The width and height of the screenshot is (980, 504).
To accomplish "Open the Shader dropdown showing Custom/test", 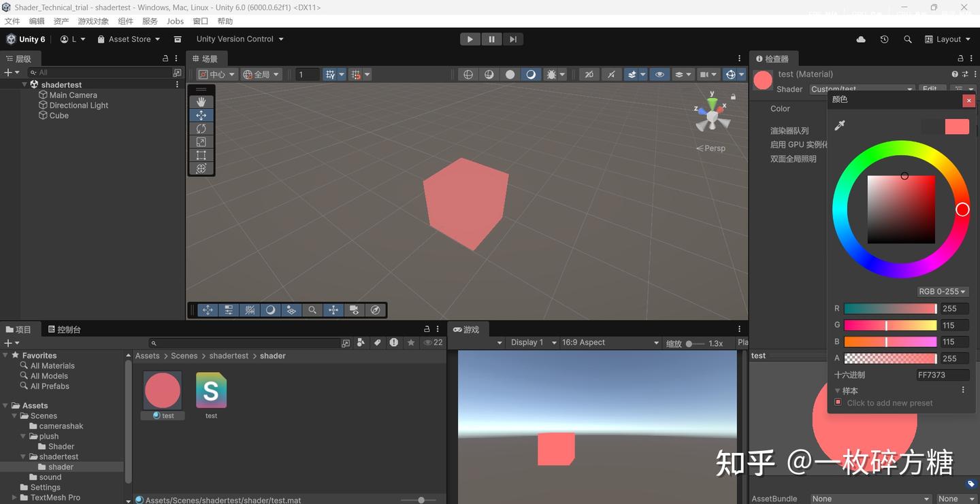I will pyautogui.click(x=861, y=88).
